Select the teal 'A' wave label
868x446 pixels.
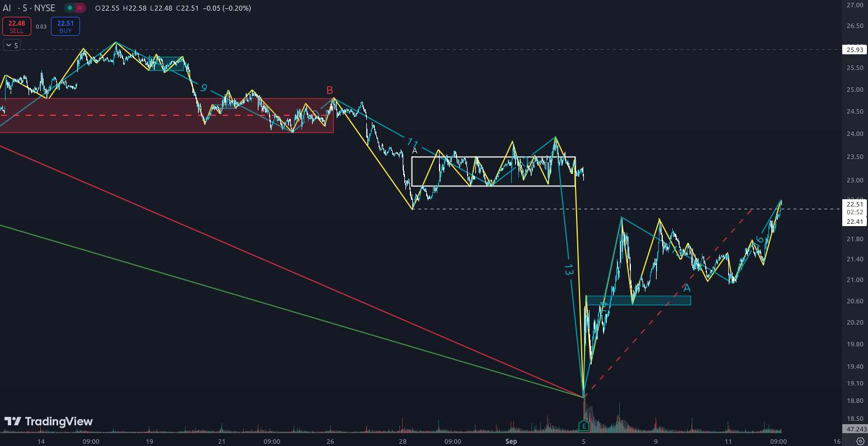coord(687,288)
